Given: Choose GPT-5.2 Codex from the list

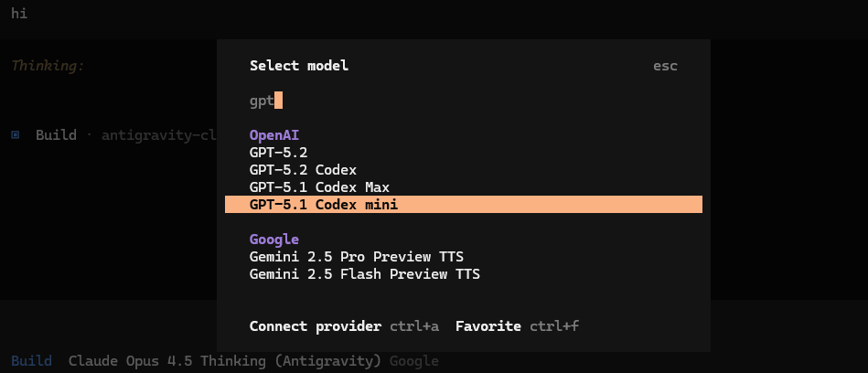Looking at the screenshot, I should coord(303,169).
